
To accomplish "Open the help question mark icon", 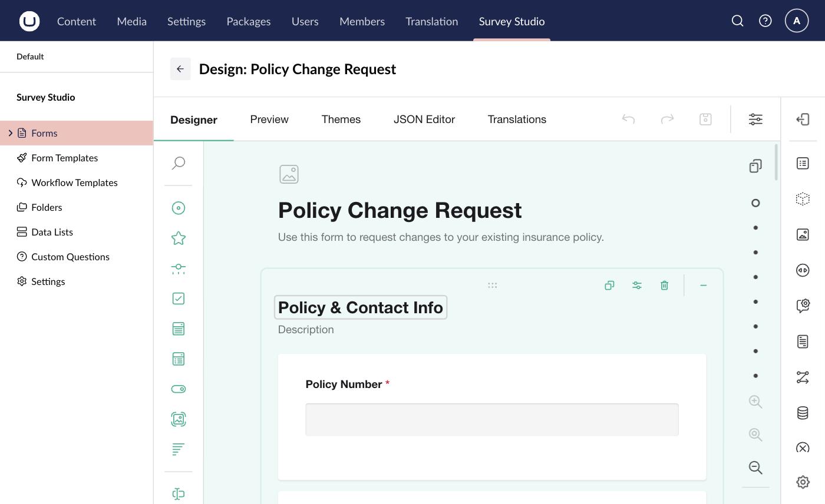I will point(765,21).
